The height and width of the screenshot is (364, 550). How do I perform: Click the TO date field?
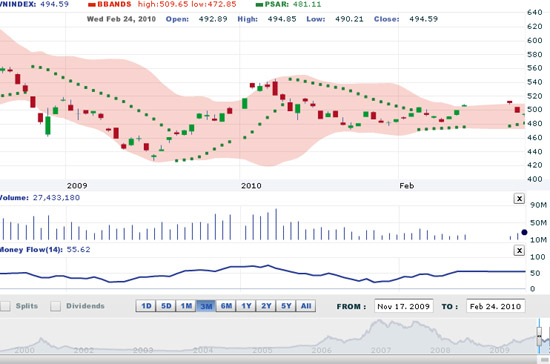pos(496,306)
